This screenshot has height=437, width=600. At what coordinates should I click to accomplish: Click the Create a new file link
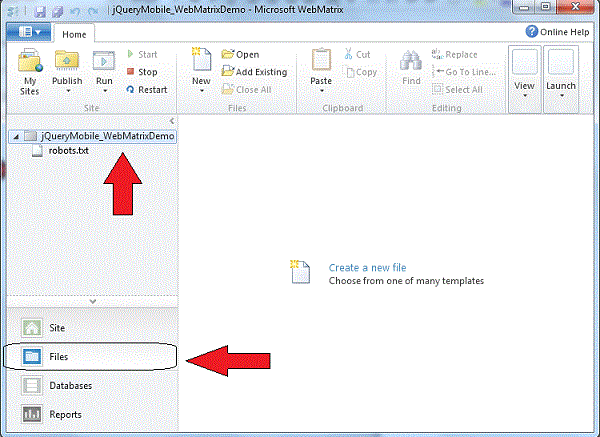pyautogui.click(x=367, y=268)
